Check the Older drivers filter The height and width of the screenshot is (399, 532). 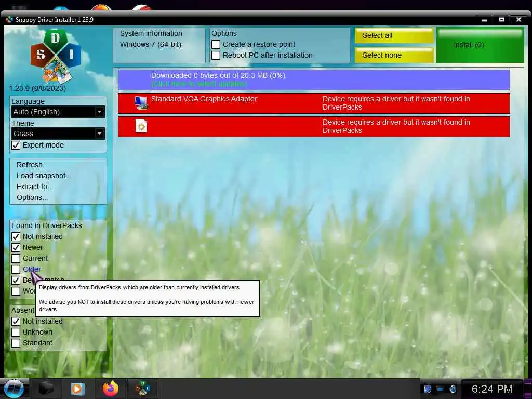(x=16, y=269)
